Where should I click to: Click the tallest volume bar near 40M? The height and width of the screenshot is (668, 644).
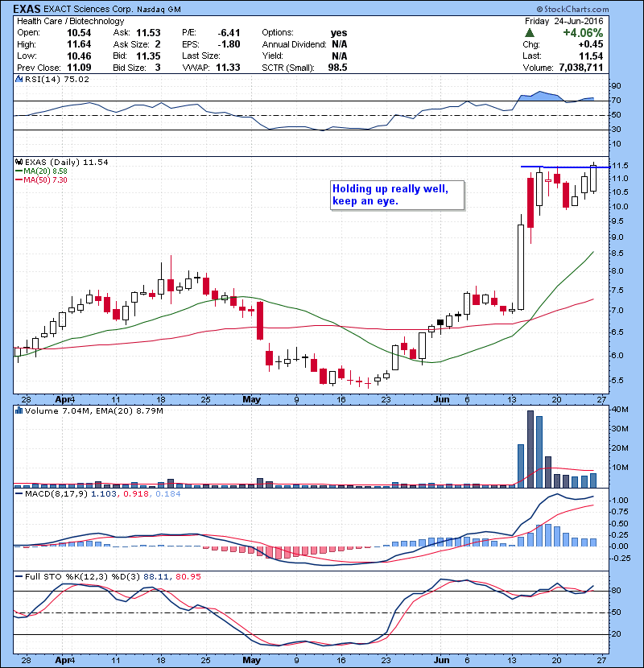(x=530, y=449)
